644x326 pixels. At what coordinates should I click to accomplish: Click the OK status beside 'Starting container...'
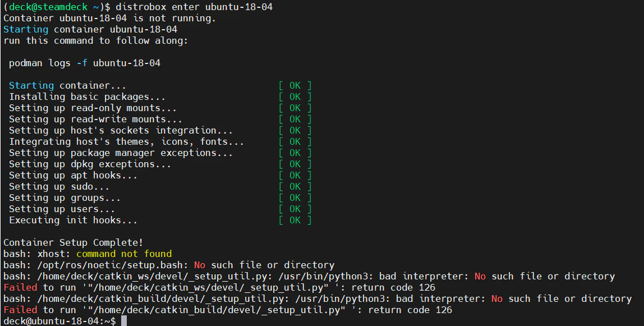295,85
